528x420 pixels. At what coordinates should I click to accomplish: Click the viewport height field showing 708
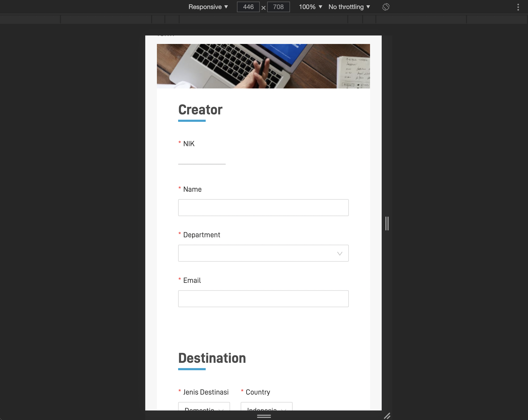pos(278,7)
